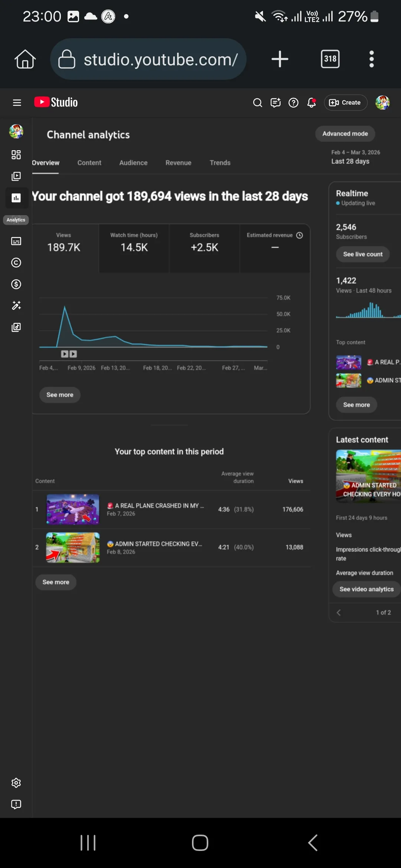Click the realtime 48 hours bar chart
401x868 pixels.
pos(368,310)
